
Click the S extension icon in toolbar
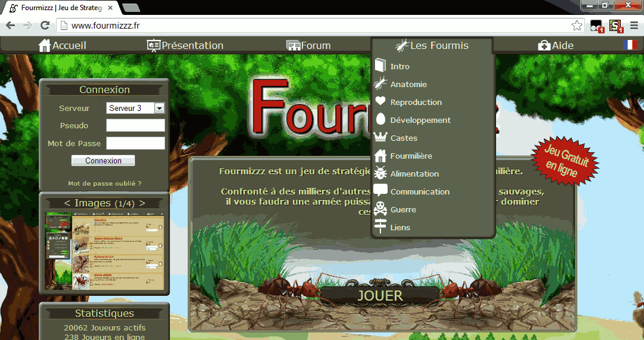click(x=615, y=26)
